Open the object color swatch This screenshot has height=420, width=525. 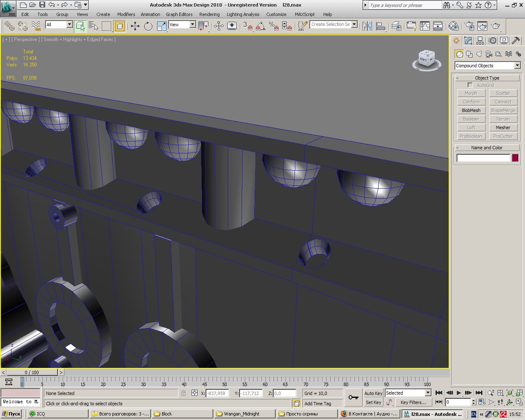pyautogui.click(x=515, y=158)
